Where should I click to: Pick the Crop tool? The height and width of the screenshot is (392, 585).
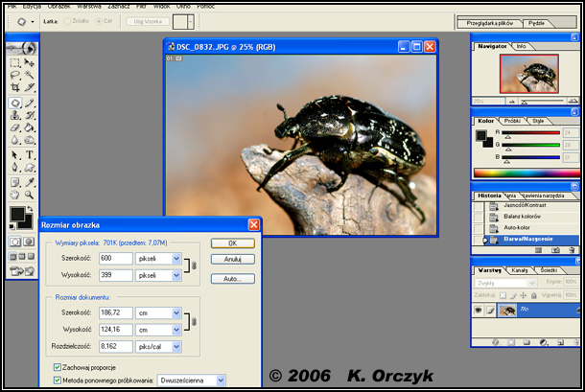pyautogui.click(x=15, y=87)
